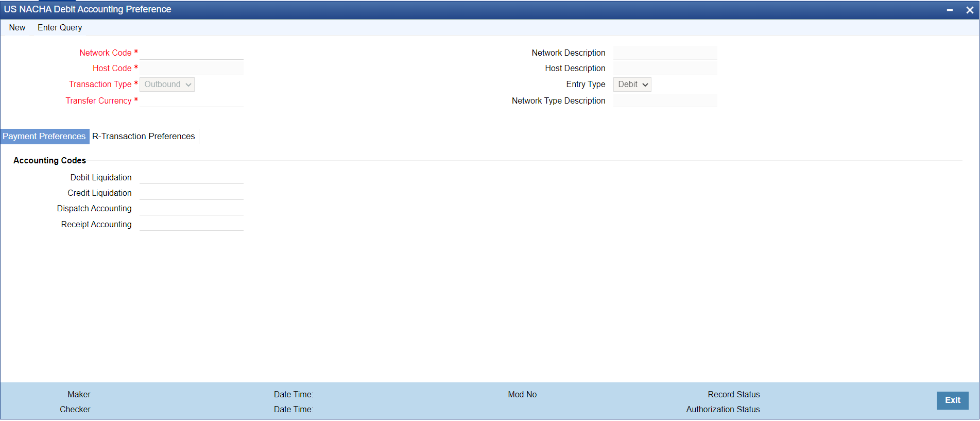The height and width of the screenshot is (421, 980).
Task: Click the Record Status label
Action: pyautogui.click(x=734, y=395)
